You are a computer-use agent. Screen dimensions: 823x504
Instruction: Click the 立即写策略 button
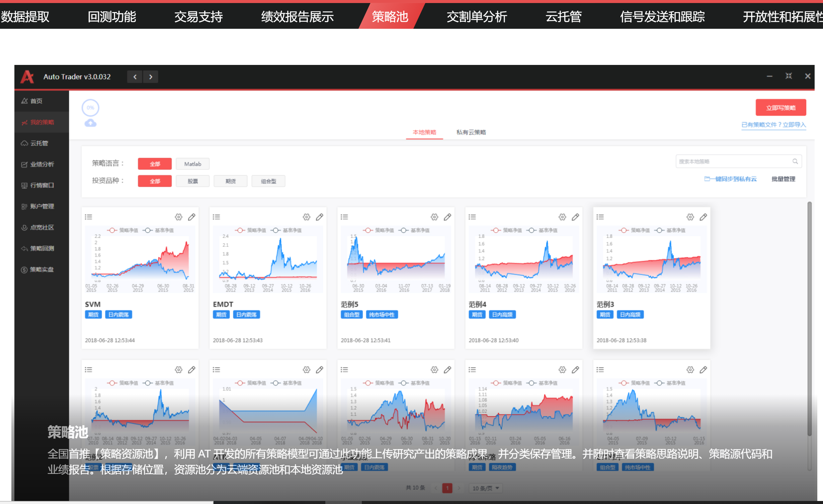pyautogui.click(x=780, y=108)
